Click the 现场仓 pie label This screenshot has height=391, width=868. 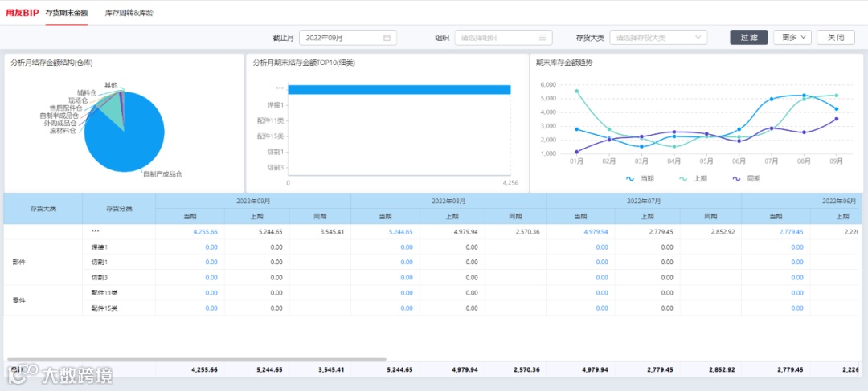(77, 100)
